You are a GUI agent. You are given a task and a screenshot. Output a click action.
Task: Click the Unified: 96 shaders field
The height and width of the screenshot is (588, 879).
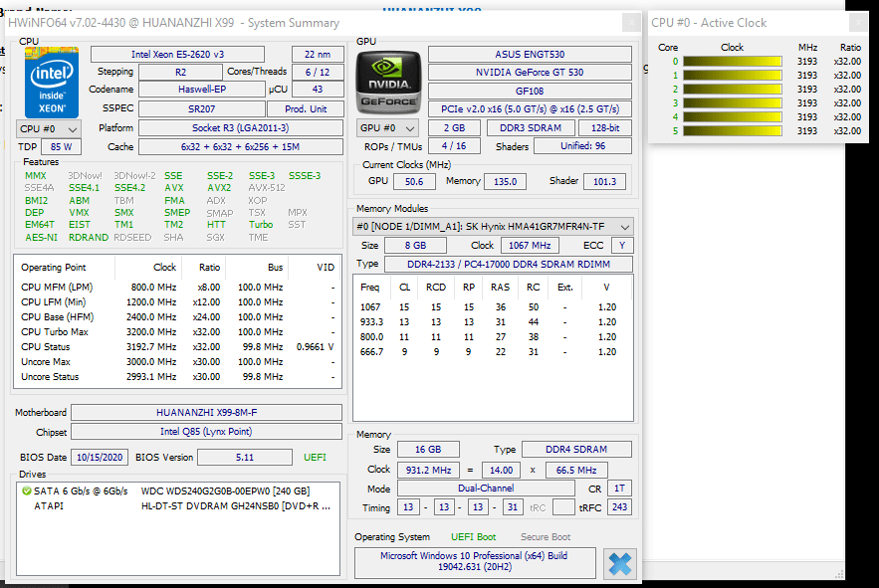tap(583, 145)
